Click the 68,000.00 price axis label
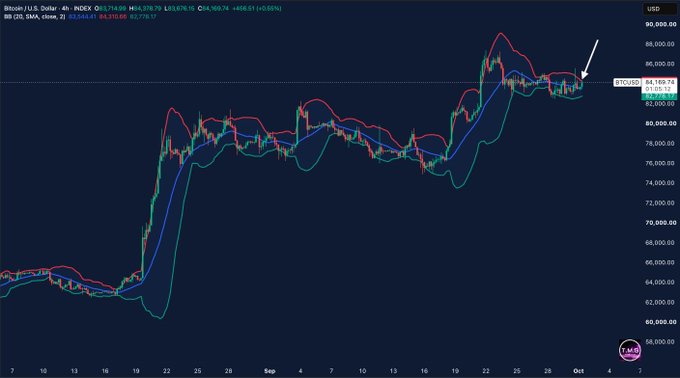Screen dimensions: 680x378 click(660, 243)
